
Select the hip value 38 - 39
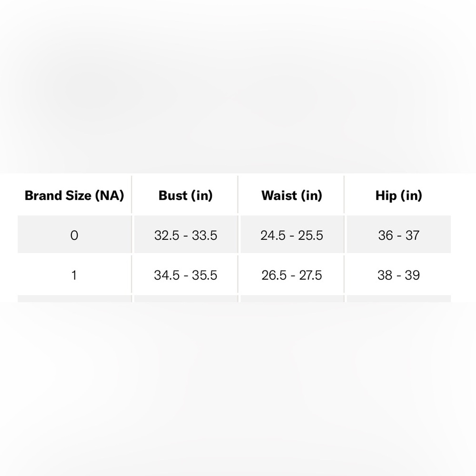pyautogui.click(x=398, y=275)
